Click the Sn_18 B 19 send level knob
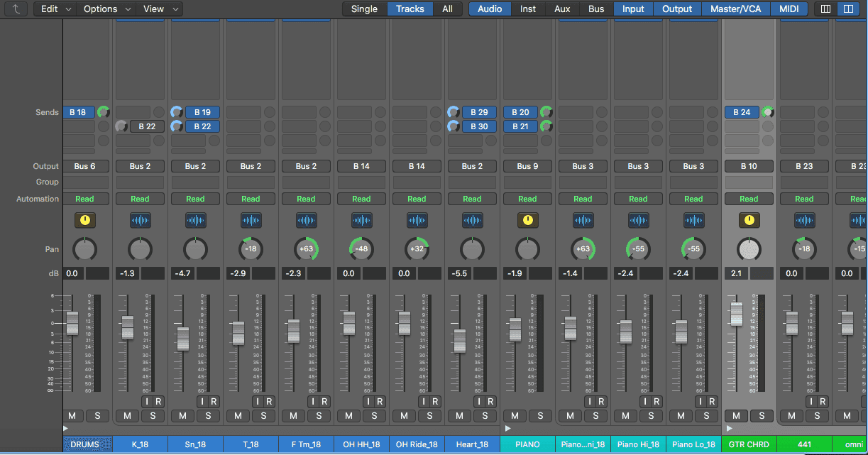The width and height of the screenshot is (868, 455). [x=177, y=112]
